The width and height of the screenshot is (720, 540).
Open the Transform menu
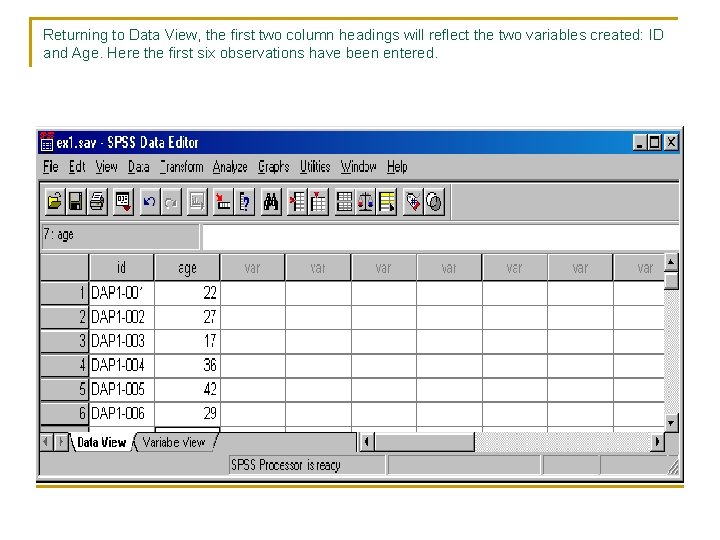(182, 167)
